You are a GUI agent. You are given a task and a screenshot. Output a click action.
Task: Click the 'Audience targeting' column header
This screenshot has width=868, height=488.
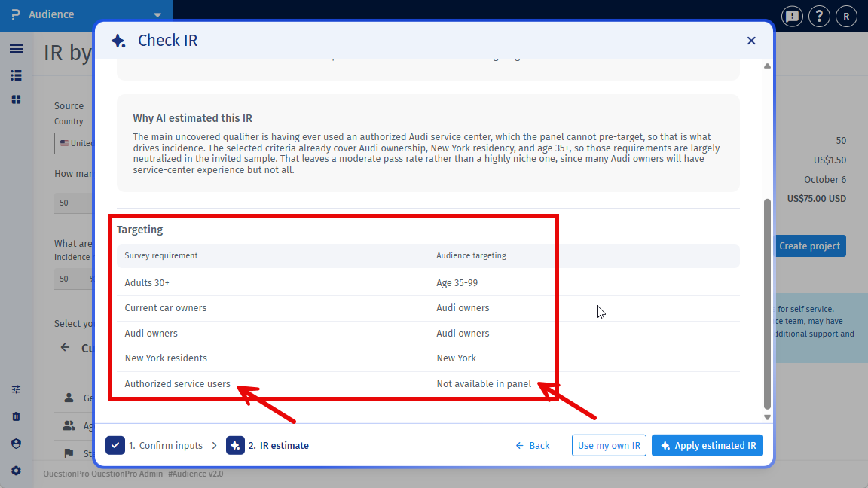471,255
